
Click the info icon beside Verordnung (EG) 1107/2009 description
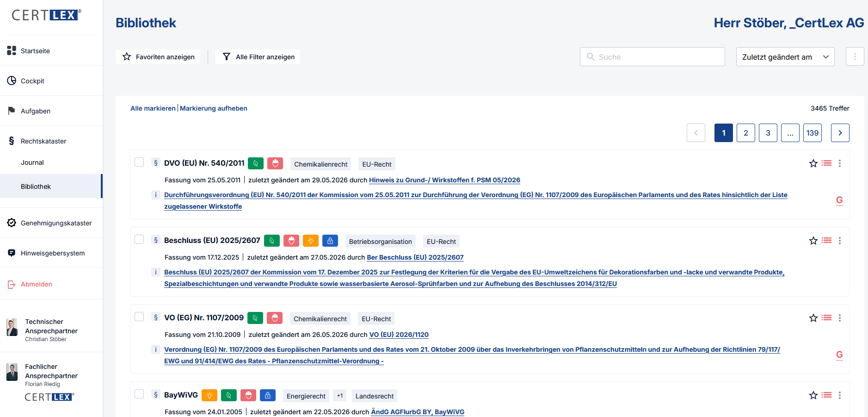(x=156, y=349)
